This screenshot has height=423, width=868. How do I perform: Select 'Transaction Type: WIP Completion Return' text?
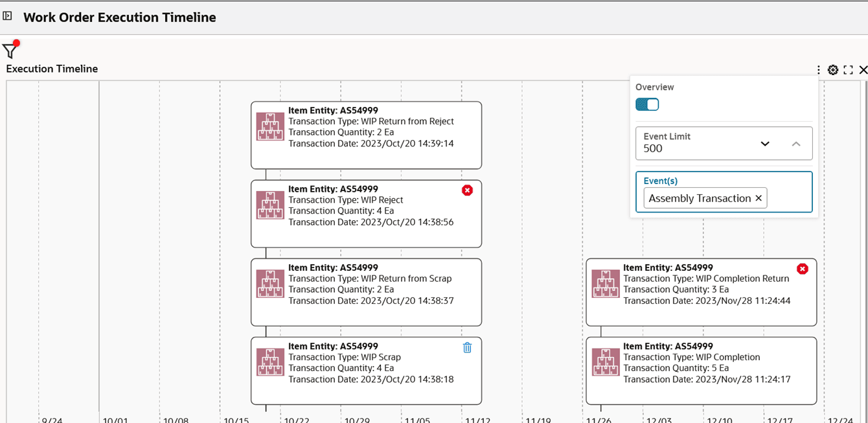point(706,278)
